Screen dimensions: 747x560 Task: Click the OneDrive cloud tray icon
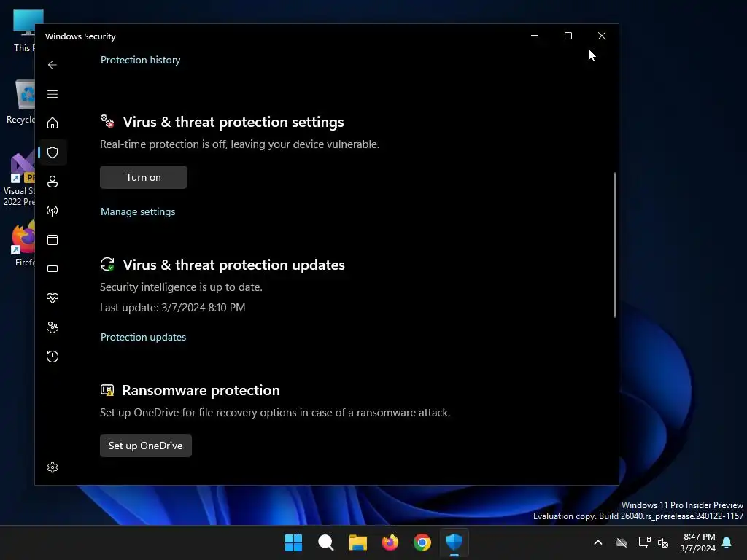[622, 542]
